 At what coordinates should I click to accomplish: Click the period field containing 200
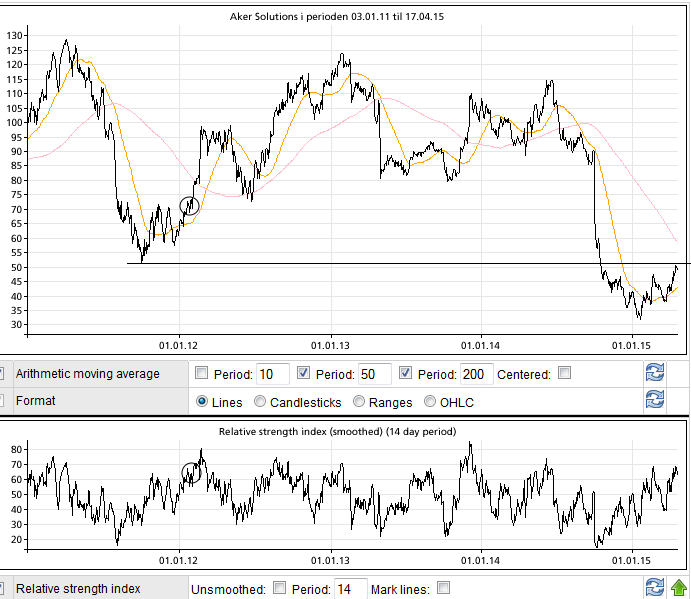[475, 375]
